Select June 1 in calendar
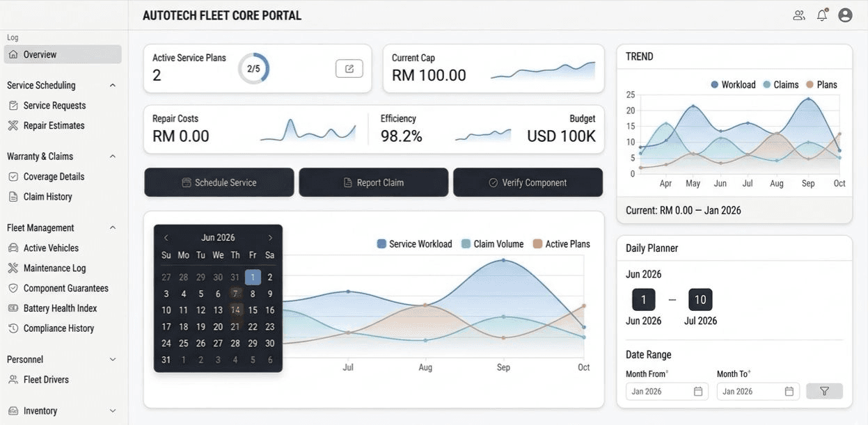The height and width of the screenshot is (425, 868). pyautogui.click(x=253, y=277)
